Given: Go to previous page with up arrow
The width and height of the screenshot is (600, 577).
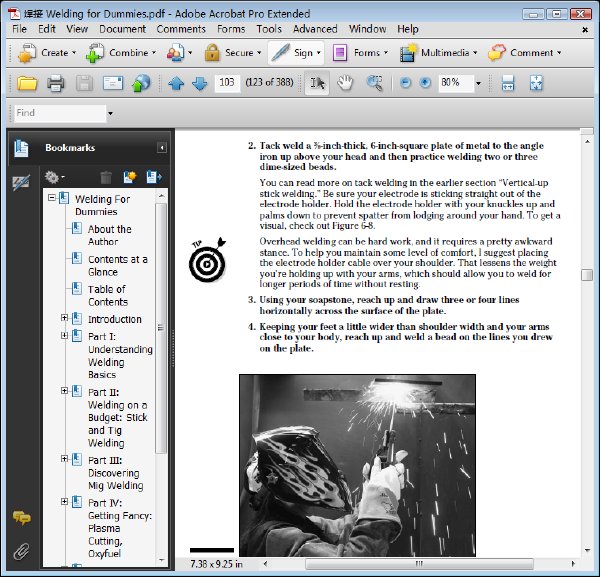Looking at the screenshot, I should (x=176, y=83).
